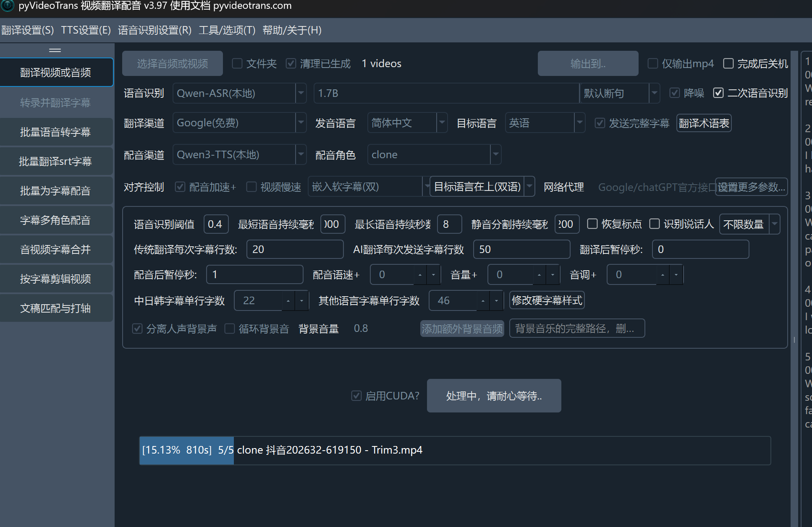Viewport: 812px width, 527px height.
Task: Click the 语音识别阈值 value field
Action: 216,224
